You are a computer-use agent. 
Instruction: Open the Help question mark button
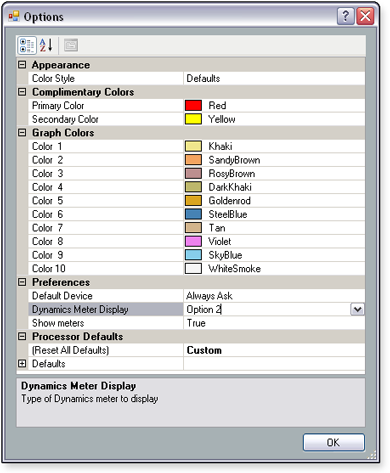346,16
